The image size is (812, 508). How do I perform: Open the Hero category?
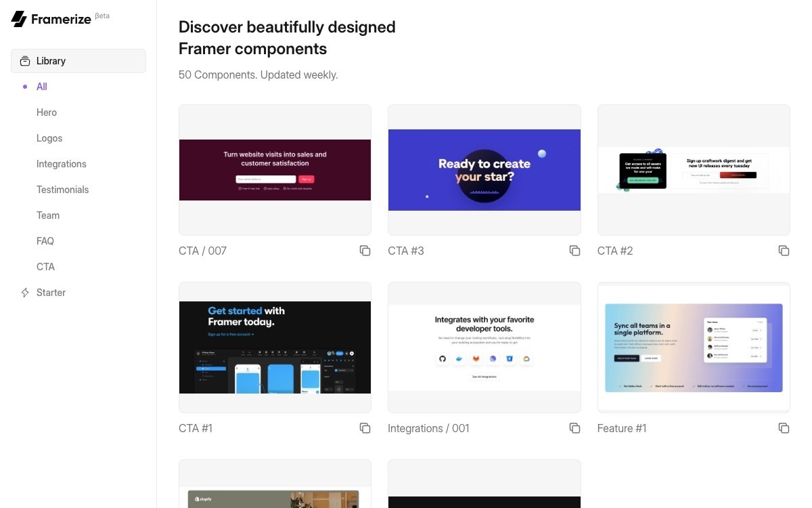(x=46, y=112)
